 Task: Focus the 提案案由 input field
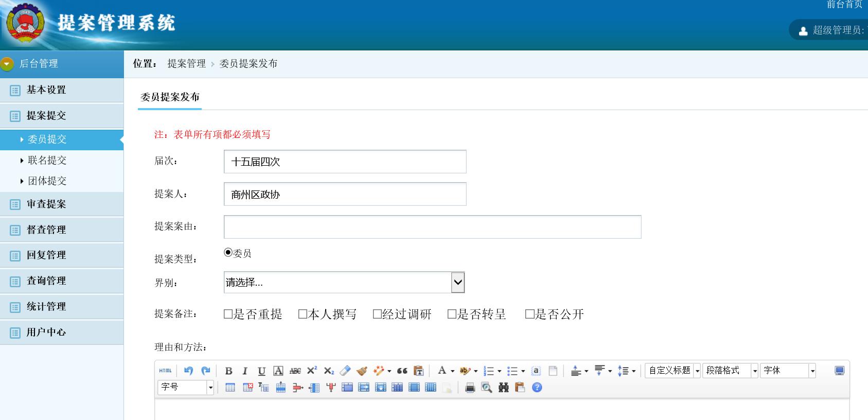coord(433,227)
